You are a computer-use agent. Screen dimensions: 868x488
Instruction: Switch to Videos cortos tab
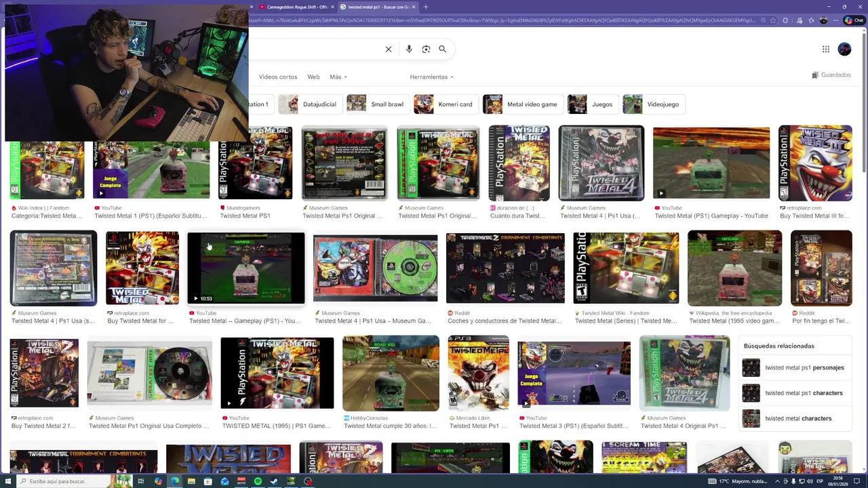278,77
